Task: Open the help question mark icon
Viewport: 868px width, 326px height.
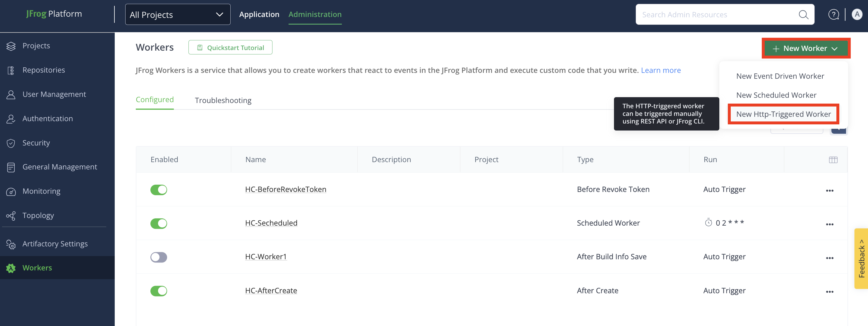Action: (x=833, y=14)
